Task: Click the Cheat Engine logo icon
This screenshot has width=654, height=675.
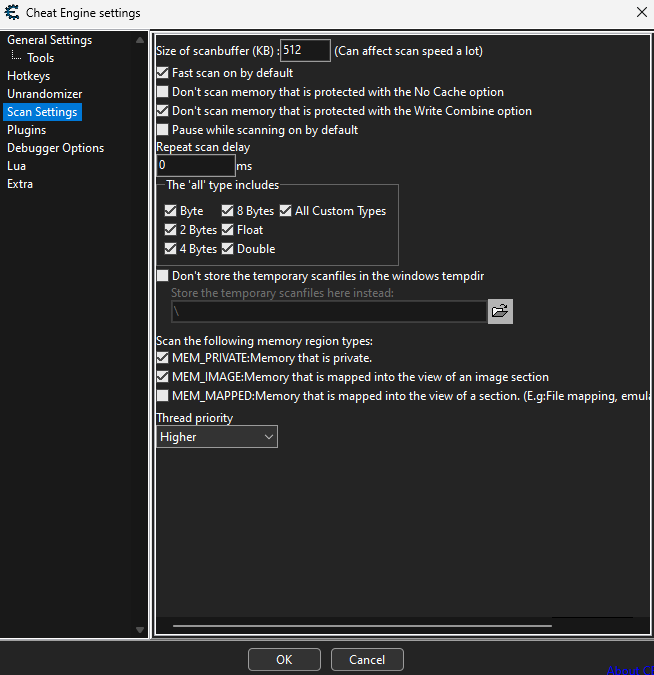Action: point(12,12)
